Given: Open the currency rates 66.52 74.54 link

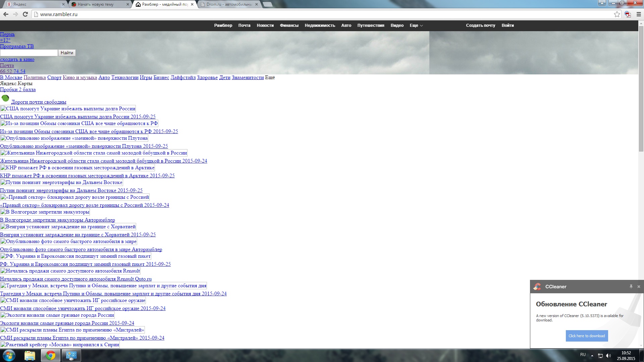Looking at the screenshot, I should (13, 71).
